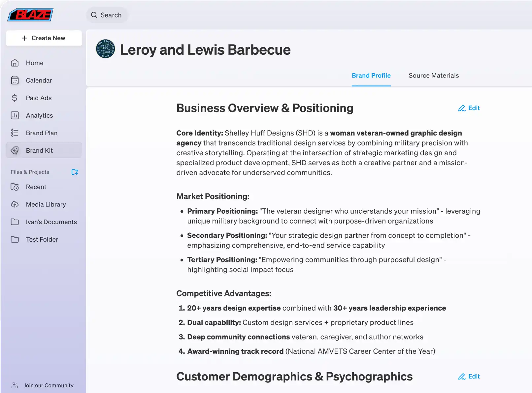Open Paid Ads section
This screenshot has width=532, height=393.
coord(44,98)
